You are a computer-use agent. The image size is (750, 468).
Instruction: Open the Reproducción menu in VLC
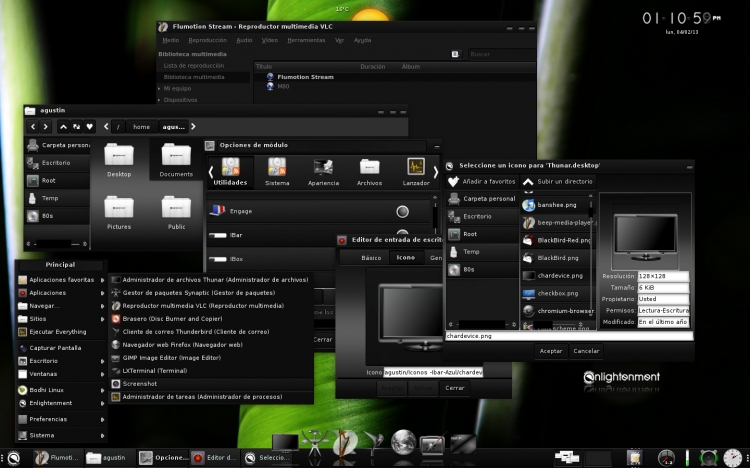pos(208,40)
